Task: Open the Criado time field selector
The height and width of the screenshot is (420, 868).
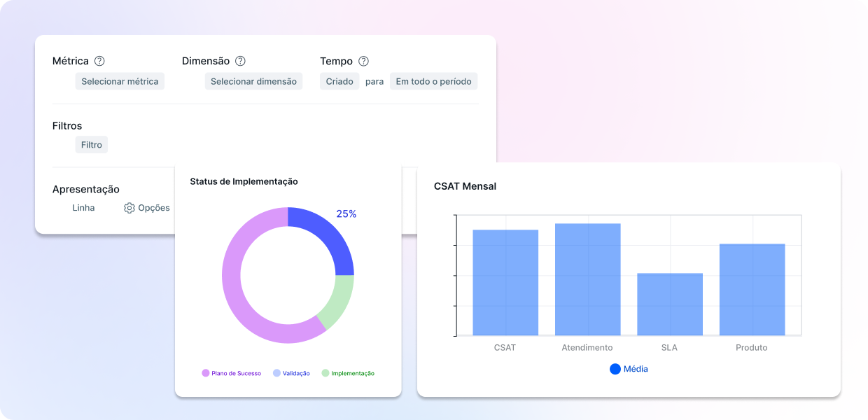Action: (339, 81)
